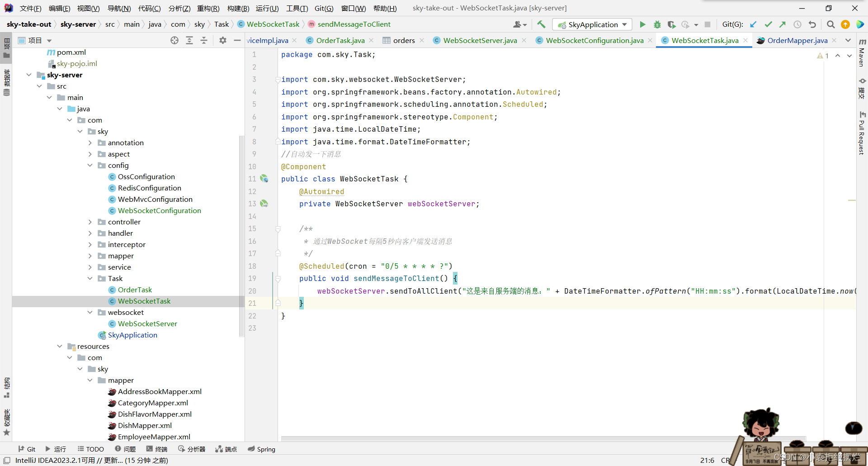868x466 pixels.
Task: Open the 终端 tool window
Action: (156, 449)
